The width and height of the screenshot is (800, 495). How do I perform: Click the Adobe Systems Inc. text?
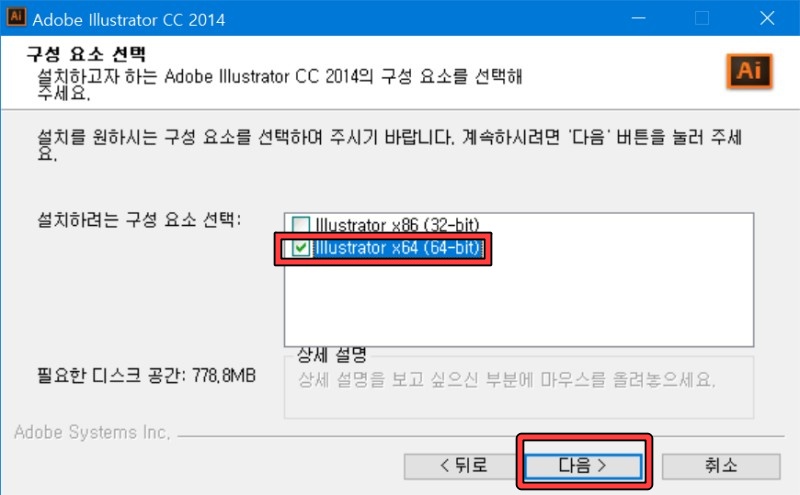tap(92, 432)
